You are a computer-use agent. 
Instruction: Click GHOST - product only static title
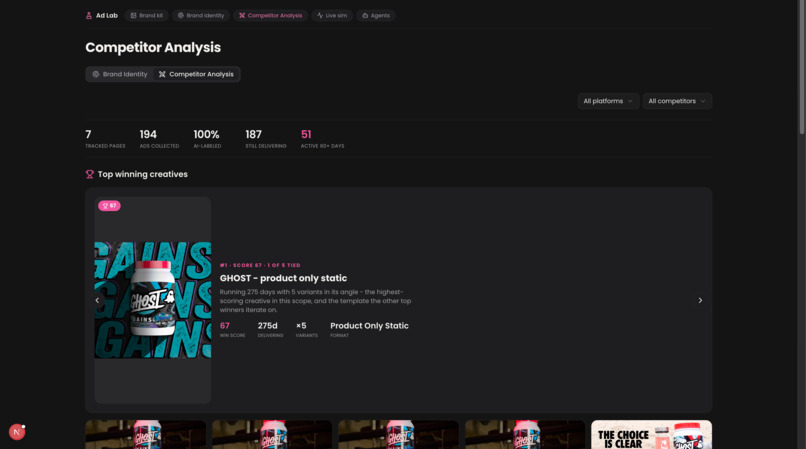(283, 278)
